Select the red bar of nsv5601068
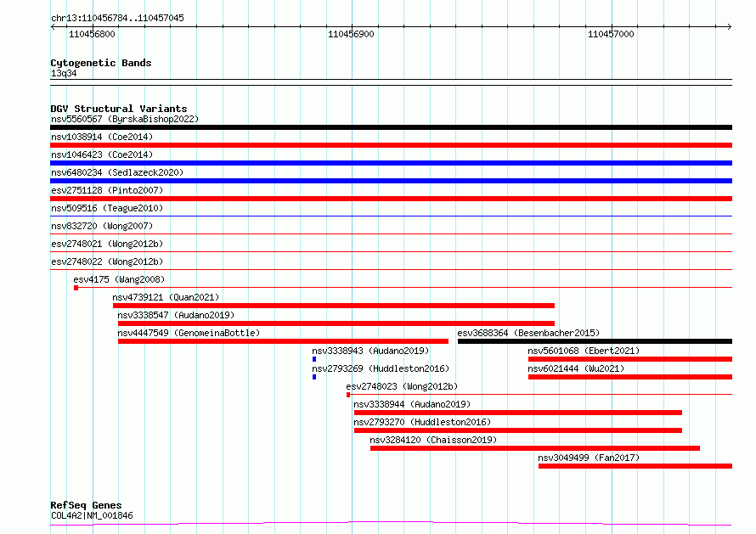Image resolution: width=756 pixels, height=534 pixels. coord(630,359)
